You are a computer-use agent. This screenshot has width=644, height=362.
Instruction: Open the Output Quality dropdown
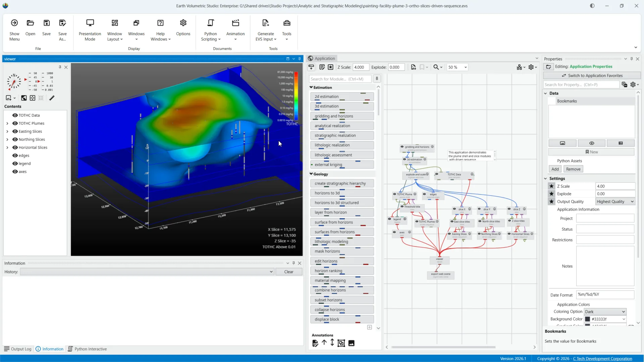point(615,201)
